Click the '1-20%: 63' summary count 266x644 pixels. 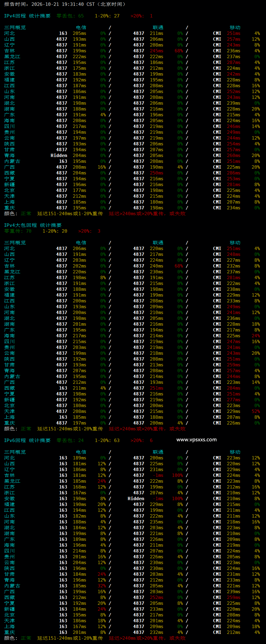point(107,440)
